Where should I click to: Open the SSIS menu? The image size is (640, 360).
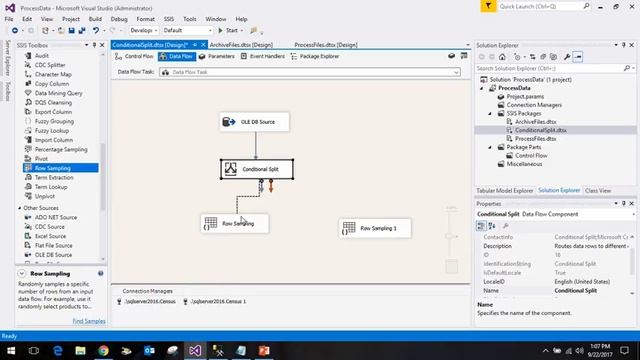coord(169,19)
